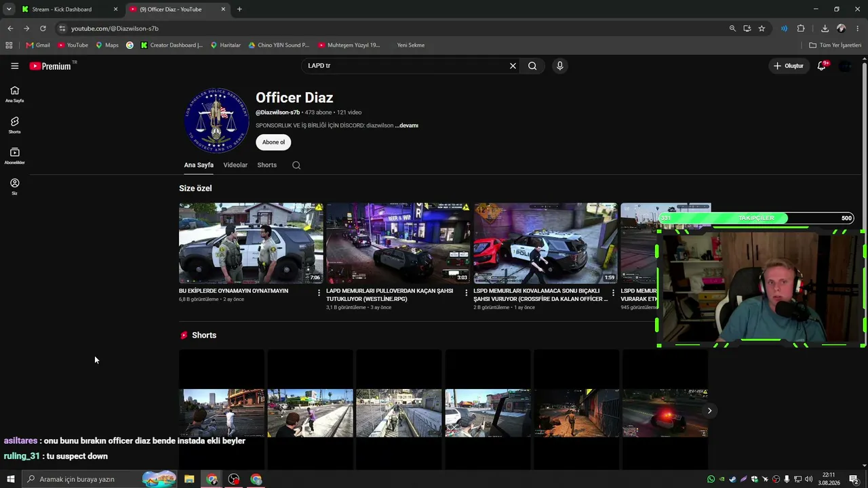The width and height of the screenshot is (868, 488).
Task: Expand channel description with ...devamı
Action: click(x=406, y=125)
